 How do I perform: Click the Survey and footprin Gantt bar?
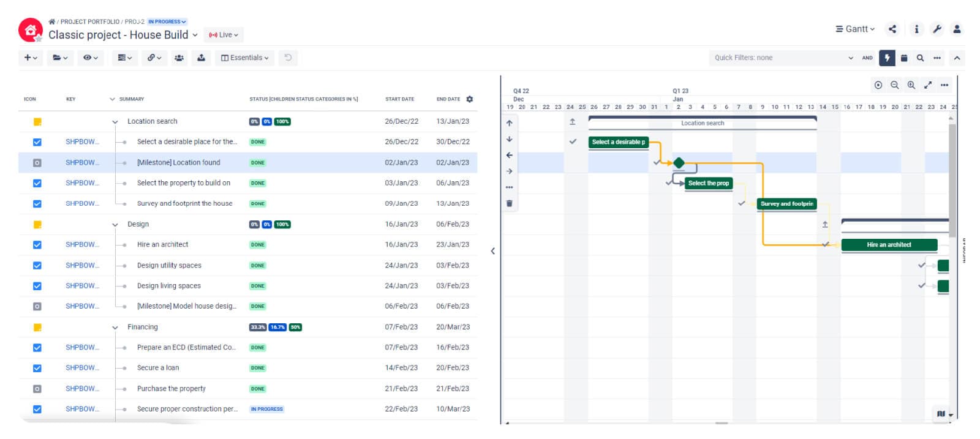coord(786,204)
